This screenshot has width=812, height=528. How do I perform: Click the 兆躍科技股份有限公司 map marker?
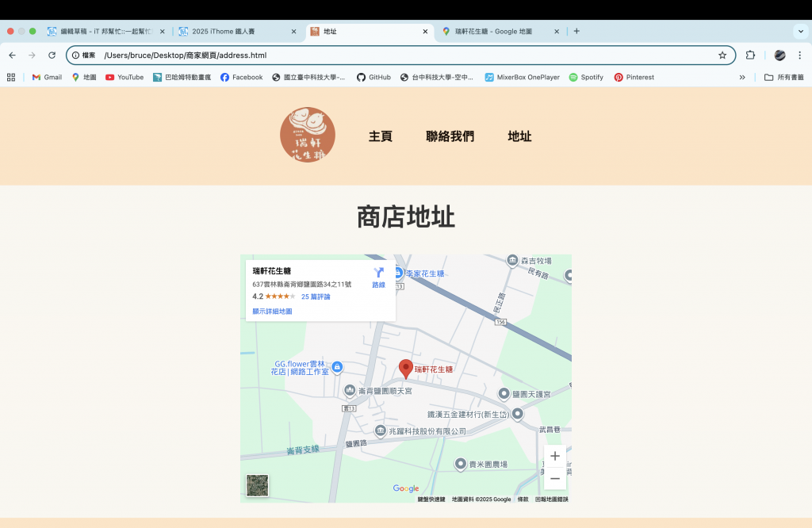click(380, 430)
